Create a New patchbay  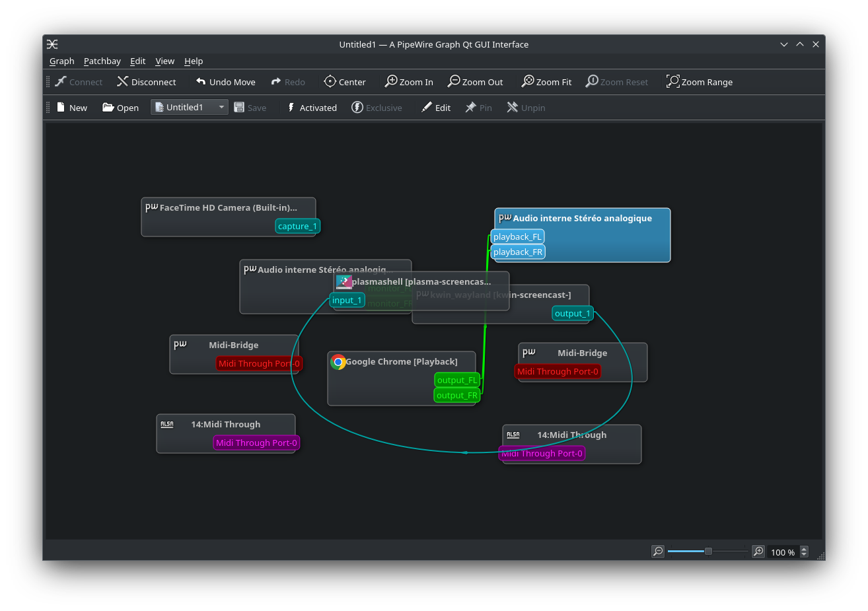pos(72,108)
